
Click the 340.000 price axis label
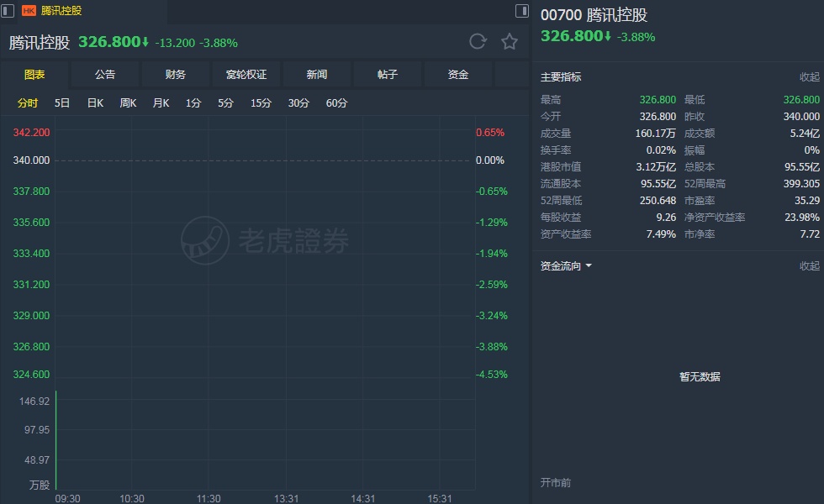[32, 160]
